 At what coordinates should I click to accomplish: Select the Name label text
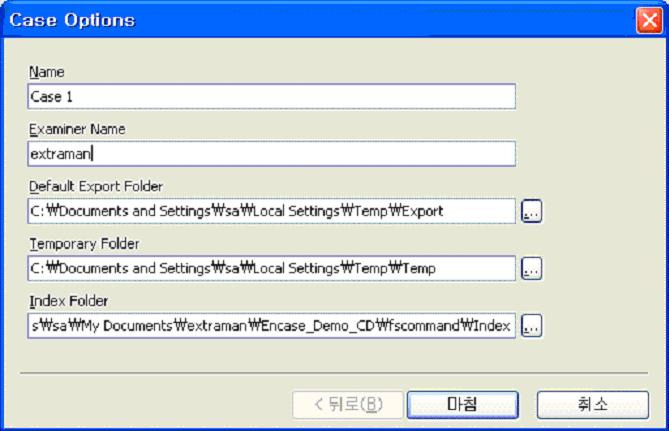(x=47, y=72)
